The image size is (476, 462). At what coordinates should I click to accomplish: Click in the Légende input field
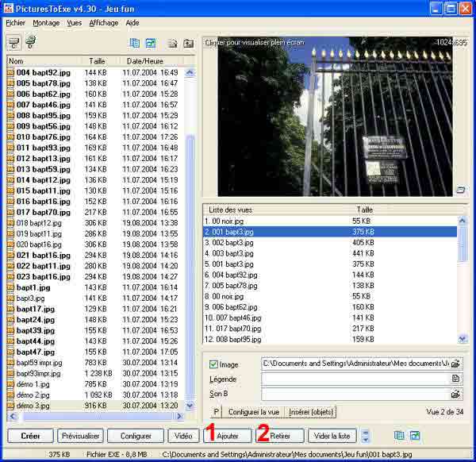click(x=355, y=379)
